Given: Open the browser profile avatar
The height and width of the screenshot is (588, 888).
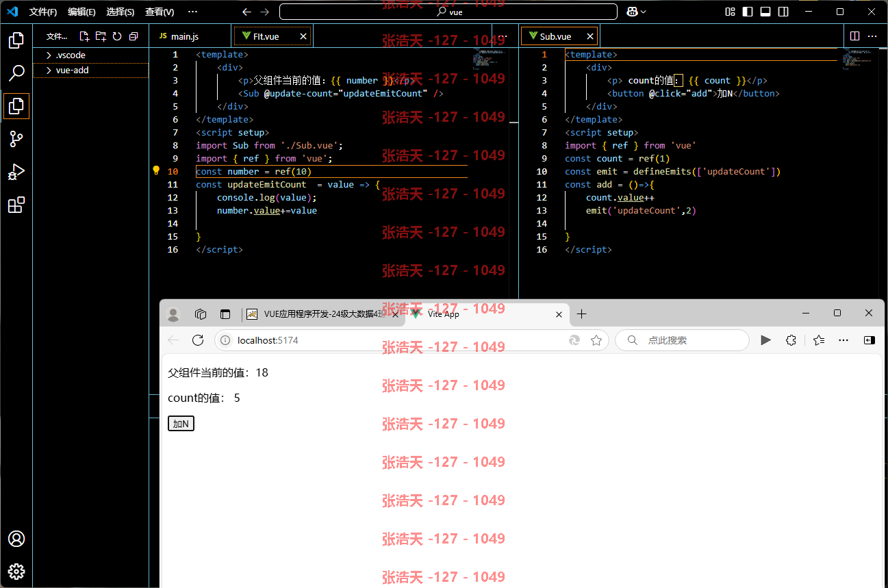Looking at the screenshot, I should pyautogui.click(x=173, y=314).
